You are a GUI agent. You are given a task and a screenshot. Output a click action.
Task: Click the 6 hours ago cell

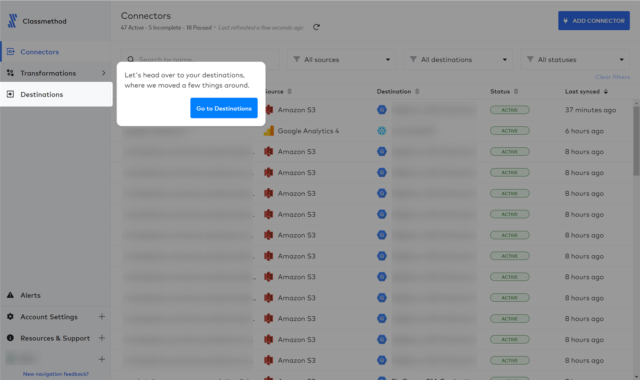pos(584,131)
